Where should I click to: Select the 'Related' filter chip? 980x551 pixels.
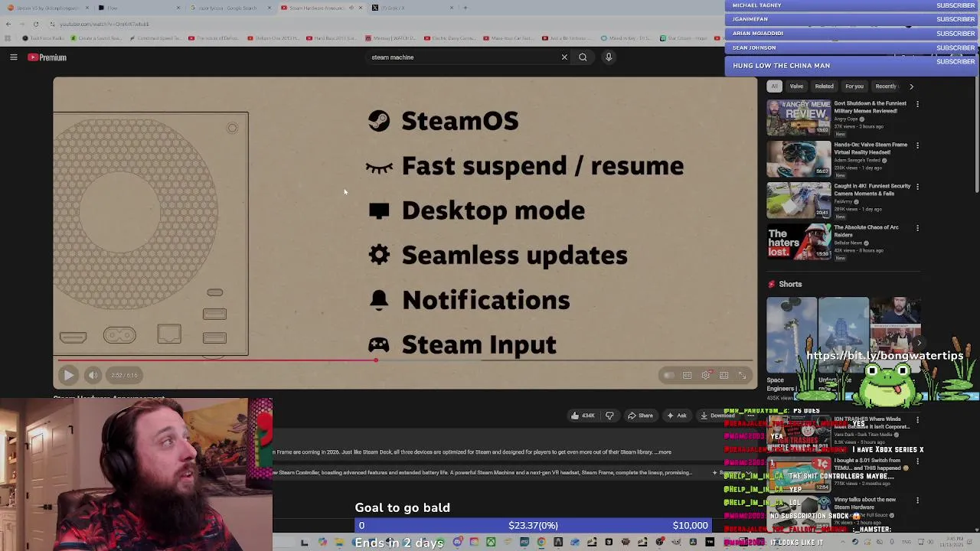pyautogui.click(x=824, y=86)
